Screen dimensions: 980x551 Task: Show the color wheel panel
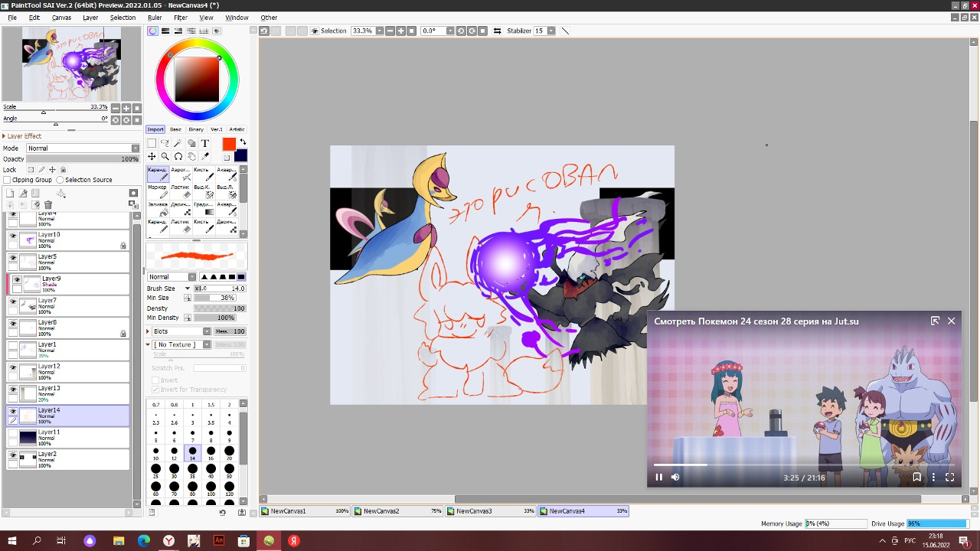[153, 31]
